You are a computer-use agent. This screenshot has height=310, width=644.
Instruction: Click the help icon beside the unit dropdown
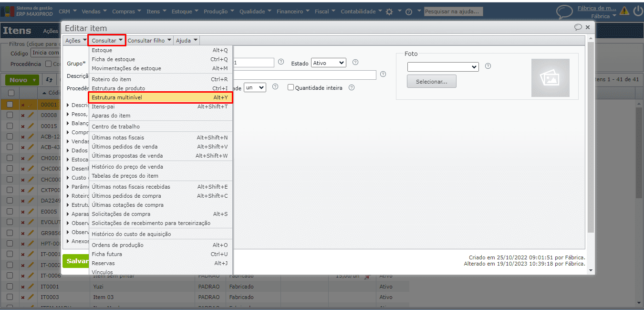pyautogui.click(x=275, y=86)
